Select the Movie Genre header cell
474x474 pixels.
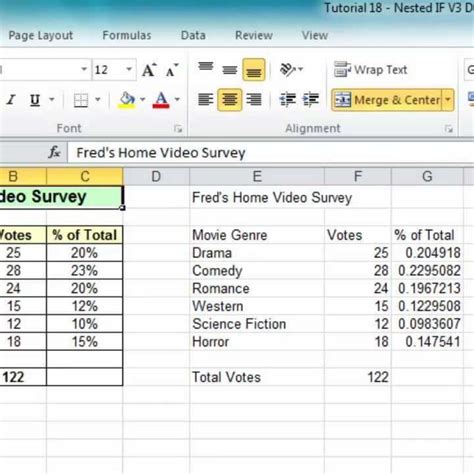pos(257,235)
